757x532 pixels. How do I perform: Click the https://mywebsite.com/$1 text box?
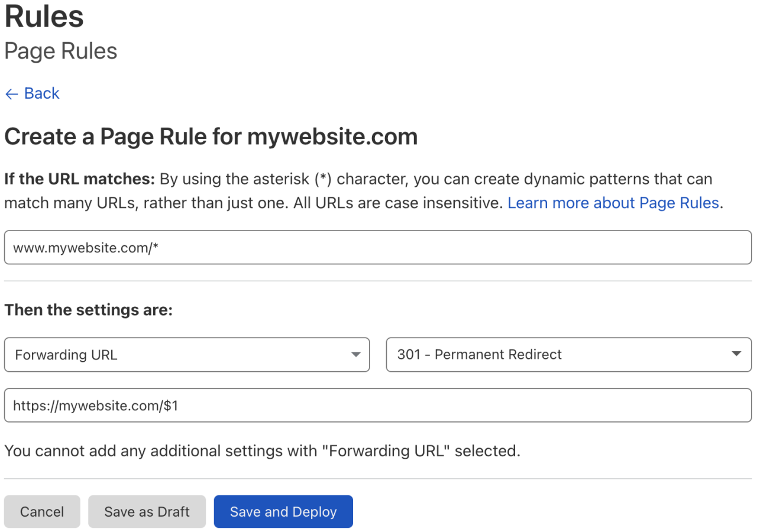(x=377, y=405)
